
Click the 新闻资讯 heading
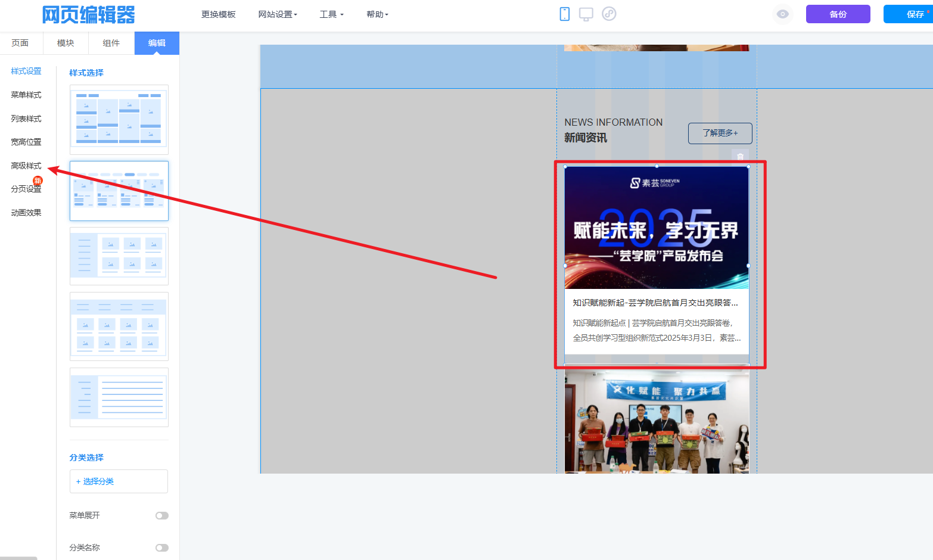coord(586,138)
